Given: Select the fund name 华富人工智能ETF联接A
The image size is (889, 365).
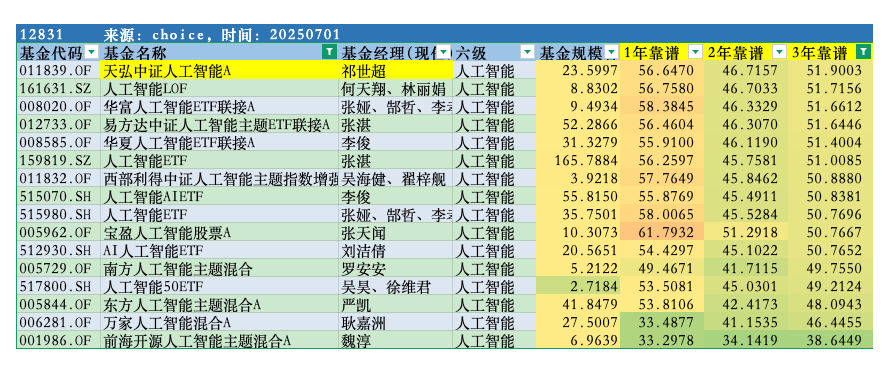Looking at the screenshot, I should coord(220,107).
